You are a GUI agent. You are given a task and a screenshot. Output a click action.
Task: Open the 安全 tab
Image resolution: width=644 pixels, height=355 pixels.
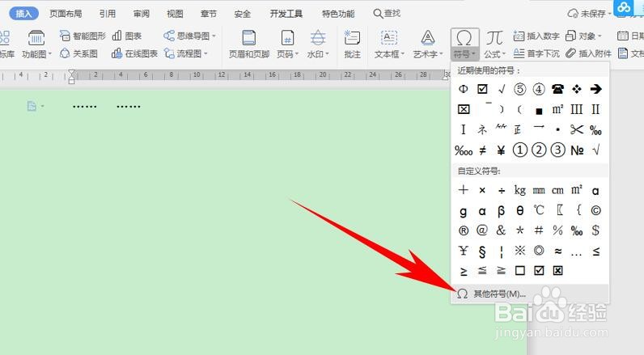(x=243, y=14)
